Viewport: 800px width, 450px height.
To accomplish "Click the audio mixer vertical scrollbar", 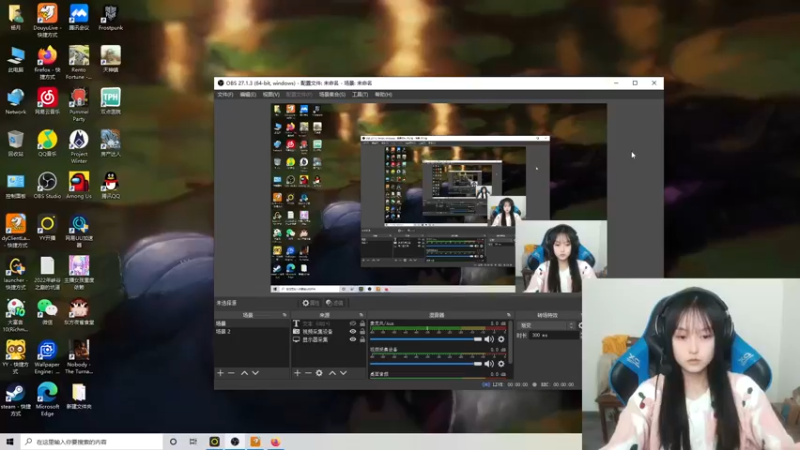I will click(511, 342).
